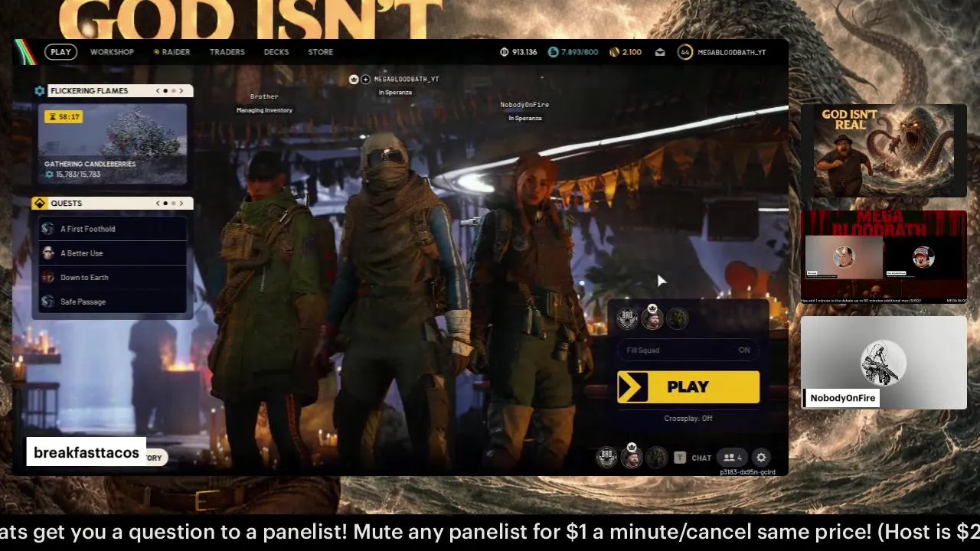Click the 'God Isn't Real' stream thumbnail

[884, 151]
